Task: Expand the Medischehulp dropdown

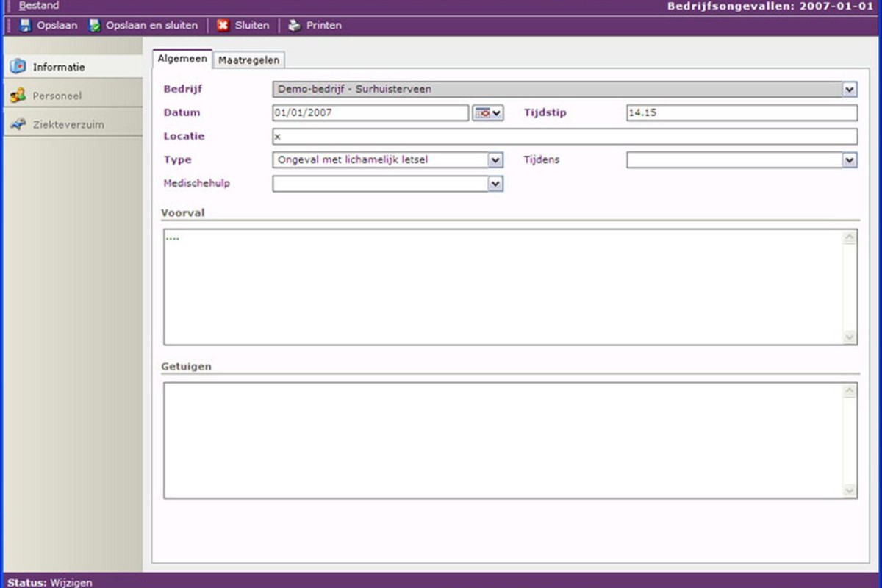Action: [495, 184]
